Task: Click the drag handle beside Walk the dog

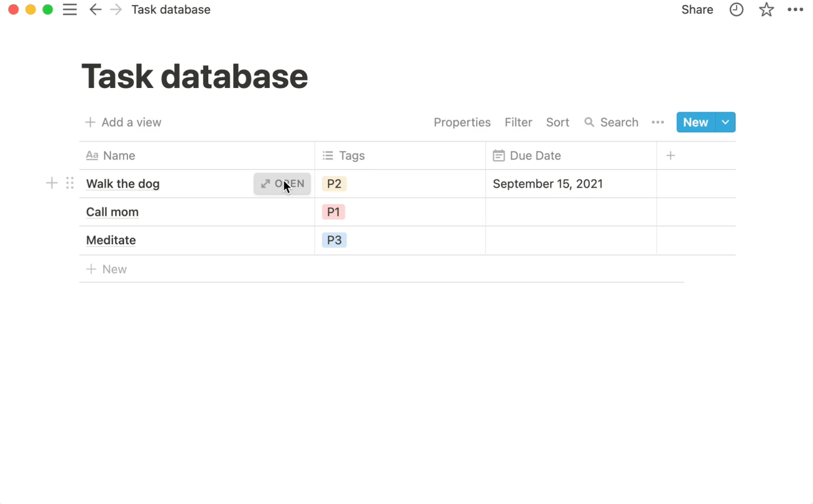Action: [x=70, y=184]
